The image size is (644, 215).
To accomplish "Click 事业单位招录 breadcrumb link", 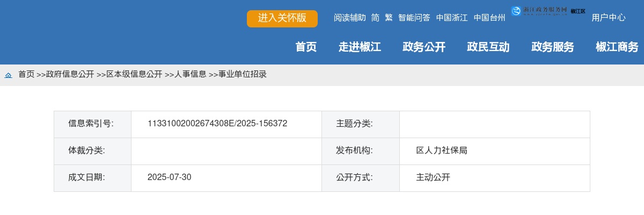I will point(242,74).
